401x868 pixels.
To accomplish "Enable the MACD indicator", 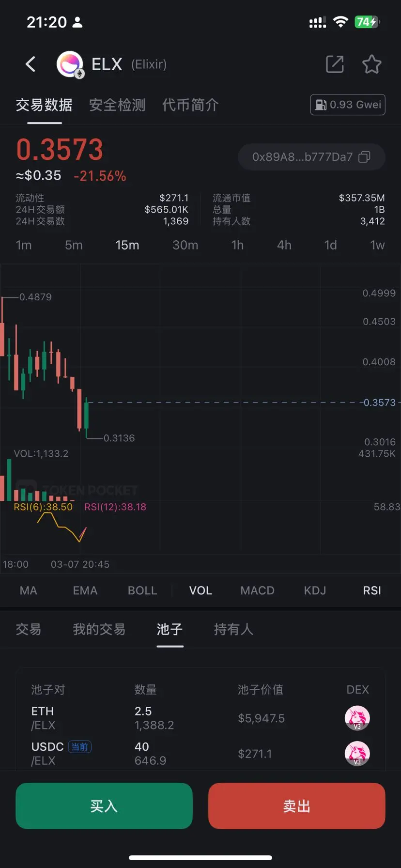I will pos(257,590).
